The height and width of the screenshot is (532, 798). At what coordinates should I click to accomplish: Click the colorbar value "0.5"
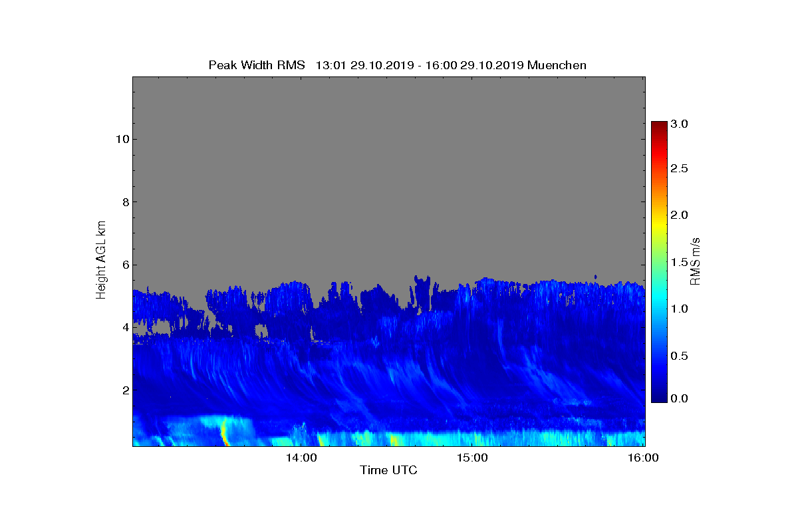679,356
